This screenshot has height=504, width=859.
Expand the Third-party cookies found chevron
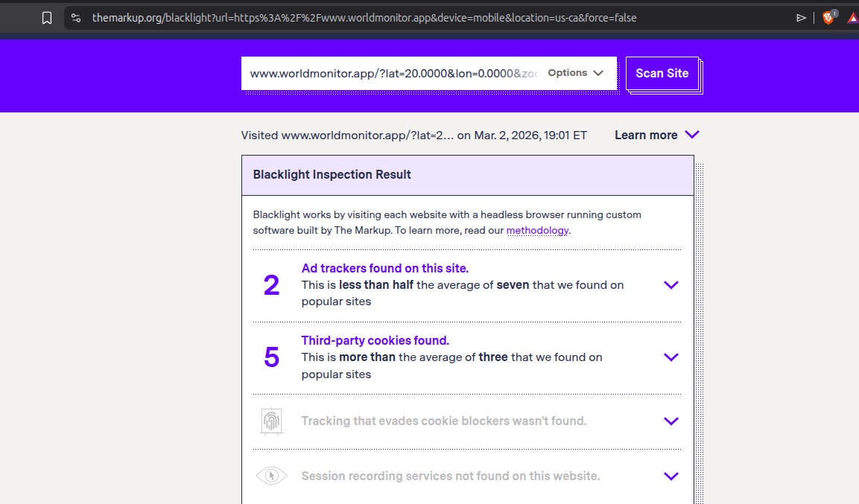click(671, 357)
